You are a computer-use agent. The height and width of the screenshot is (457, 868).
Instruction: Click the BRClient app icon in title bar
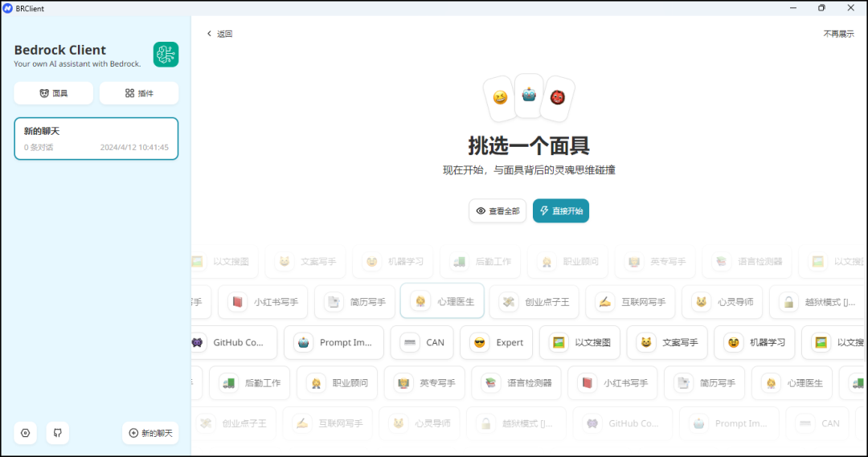8,8
